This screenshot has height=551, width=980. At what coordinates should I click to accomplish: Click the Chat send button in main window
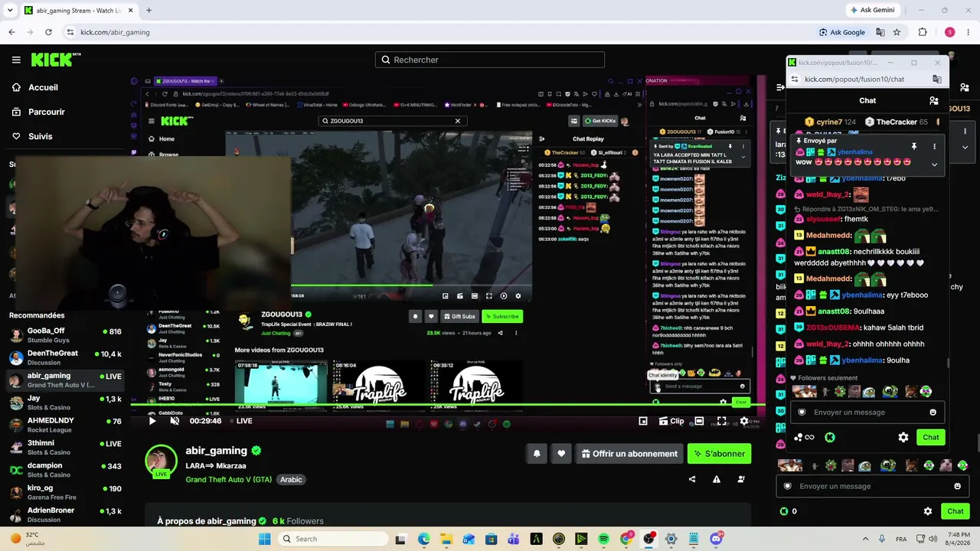pyautogui.click(x=955, y=511)
